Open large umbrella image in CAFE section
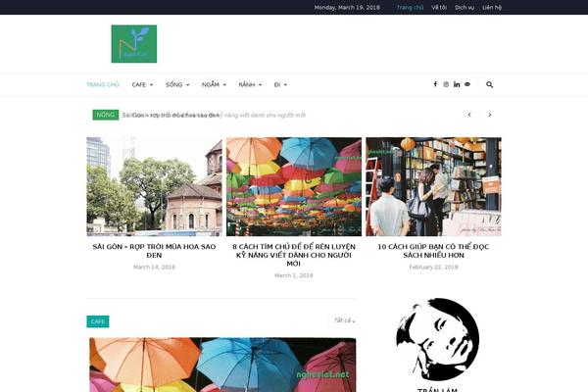 pyautogui.click(x=222, y=365)
